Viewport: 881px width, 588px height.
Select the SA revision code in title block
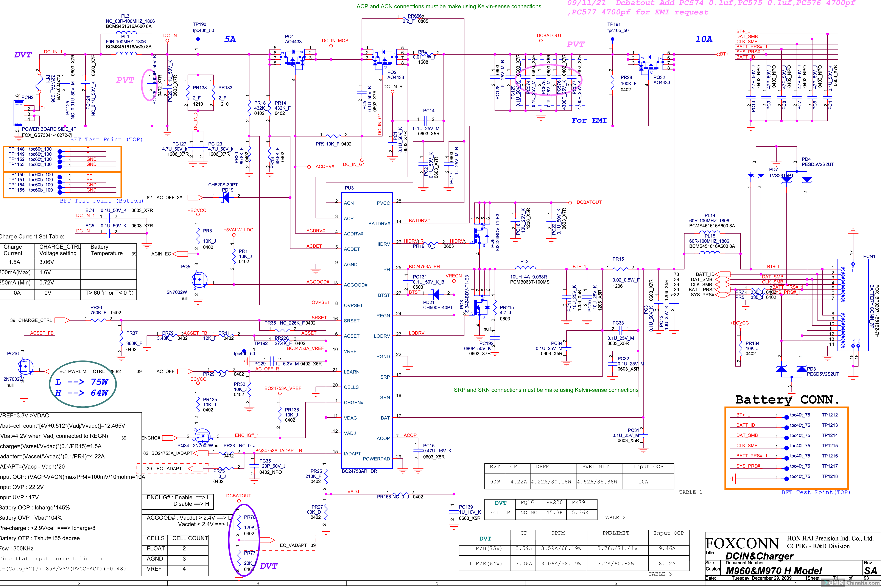pos(870,571)
